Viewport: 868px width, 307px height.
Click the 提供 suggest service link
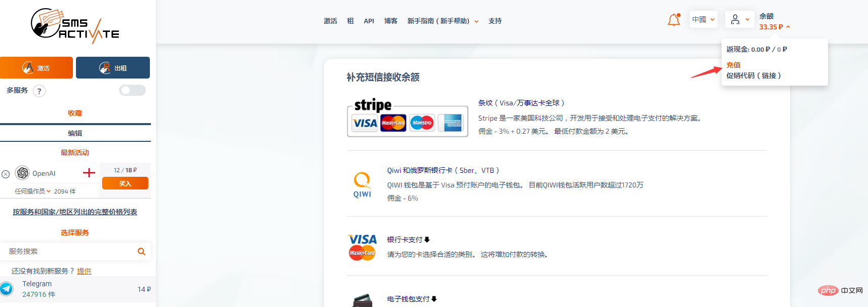click(x=84, y=271)
